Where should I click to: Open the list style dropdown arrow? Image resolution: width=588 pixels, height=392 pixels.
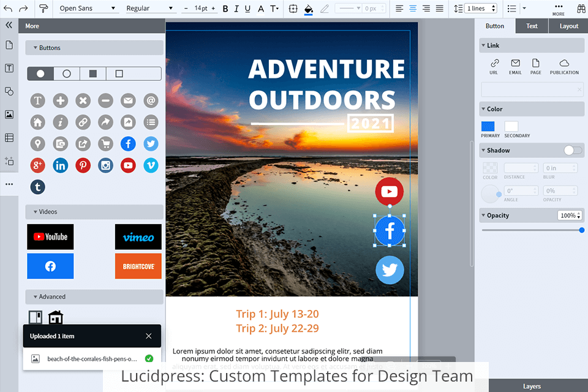524,8
